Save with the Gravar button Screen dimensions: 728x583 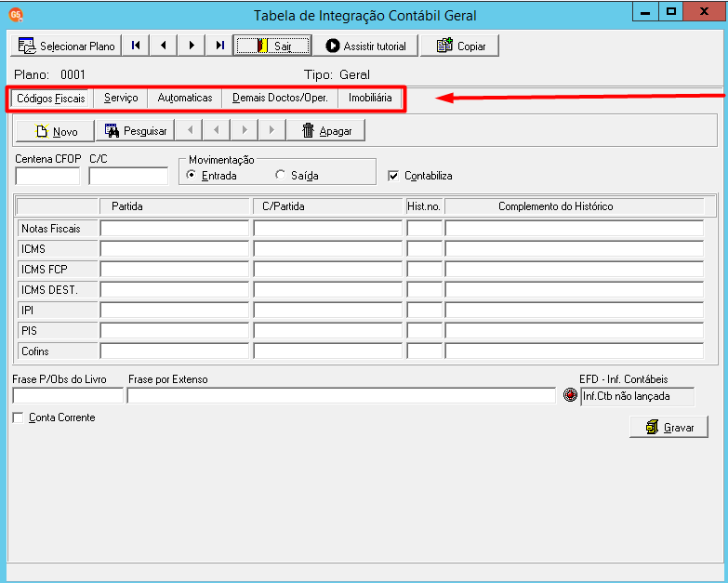pos(668,427)
